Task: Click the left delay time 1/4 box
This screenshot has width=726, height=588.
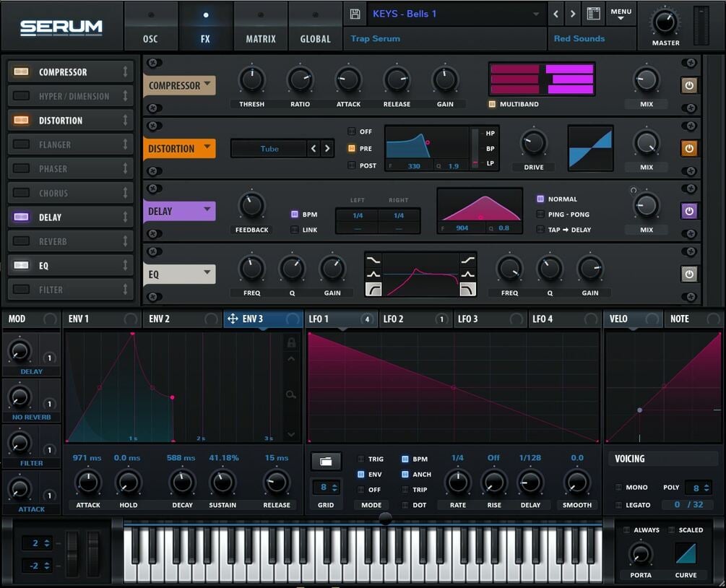Action: pyautogui.click(x=358, y=215)
